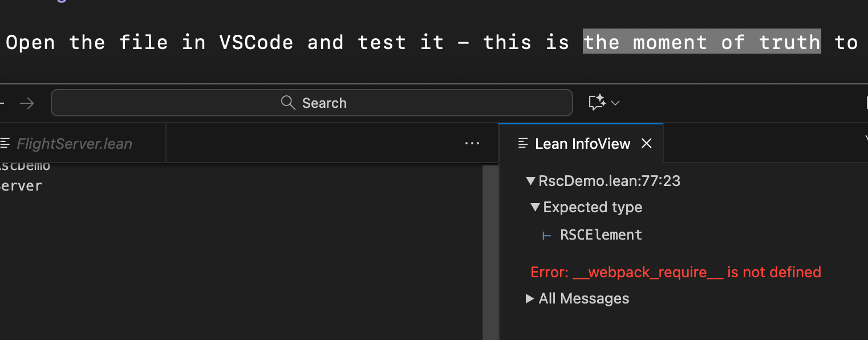Click the turnstile symbol before RSCElement
868x340 pixels.
click(547, 235)
